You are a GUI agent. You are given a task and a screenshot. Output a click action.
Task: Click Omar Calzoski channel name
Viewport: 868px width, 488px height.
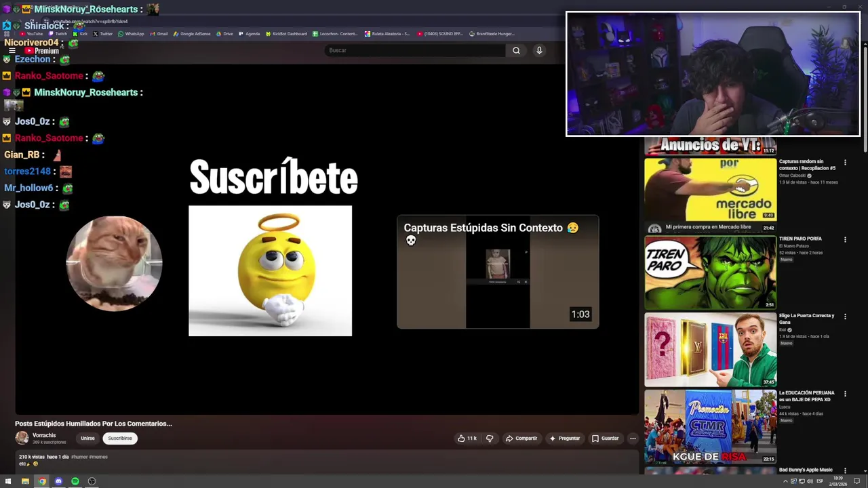pyautogui.click(x=792, y=176)
